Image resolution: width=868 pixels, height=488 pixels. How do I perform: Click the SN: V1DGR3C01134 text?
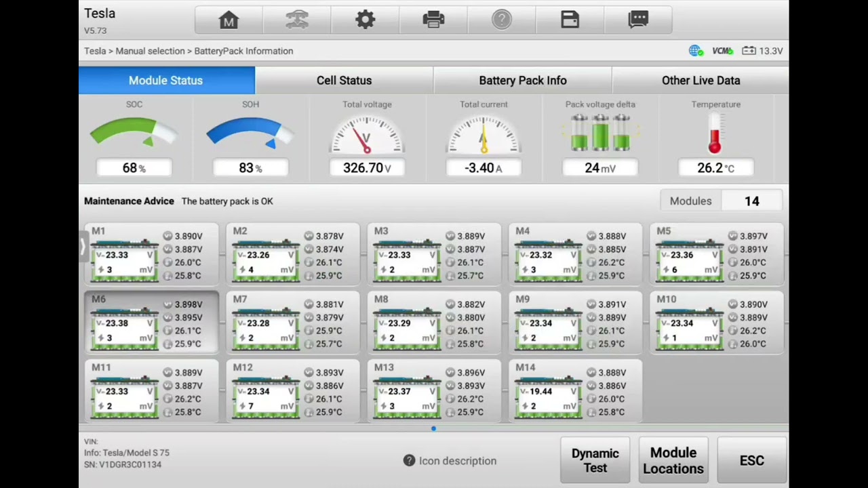point(123,465)
